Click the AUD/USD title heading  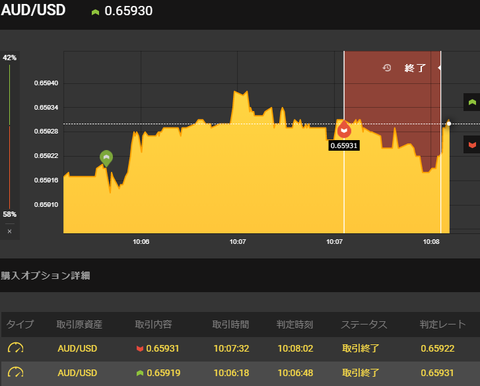pos(33,10)
